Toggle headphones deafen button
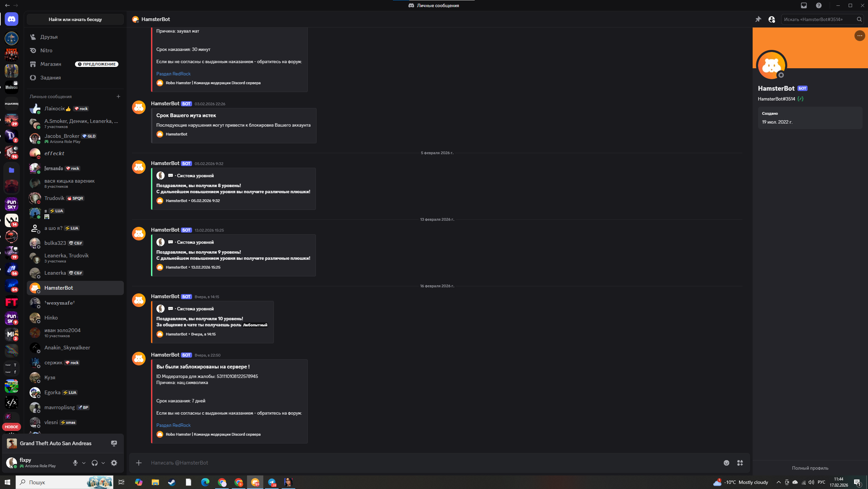 click(95, 463)
